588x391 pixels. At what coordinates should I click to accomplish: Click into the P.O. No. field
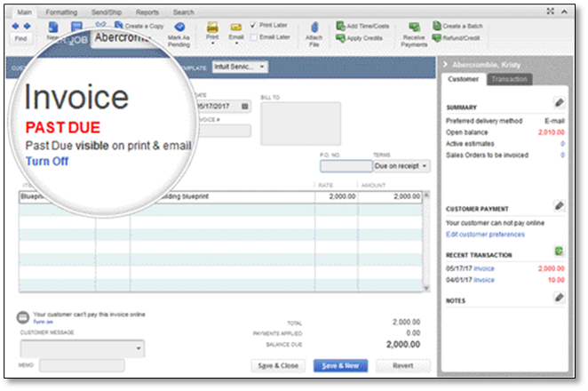coord(346,166)
